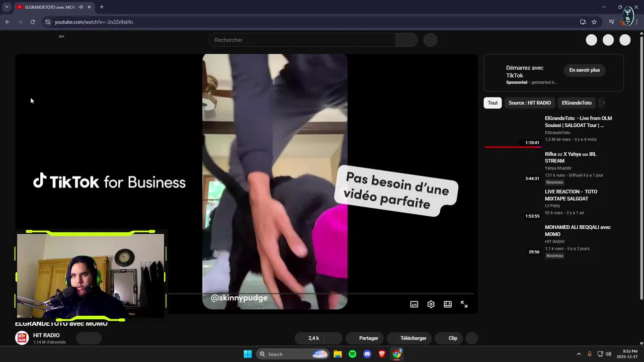644x362 pixels.
Task: Open ElGrandeToto Live from OLM Souissi video
Action: pyautogui.click(x=579, y=122)
